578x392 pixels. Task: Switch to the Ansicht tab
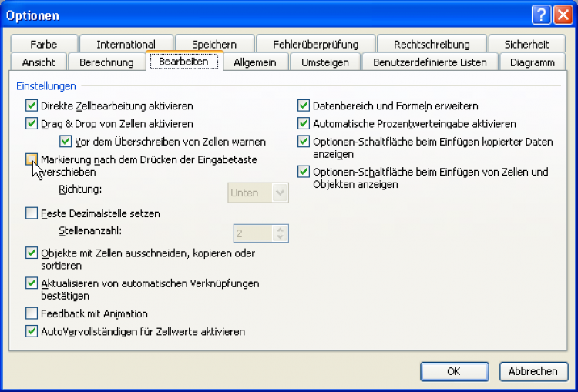(39, 62)
